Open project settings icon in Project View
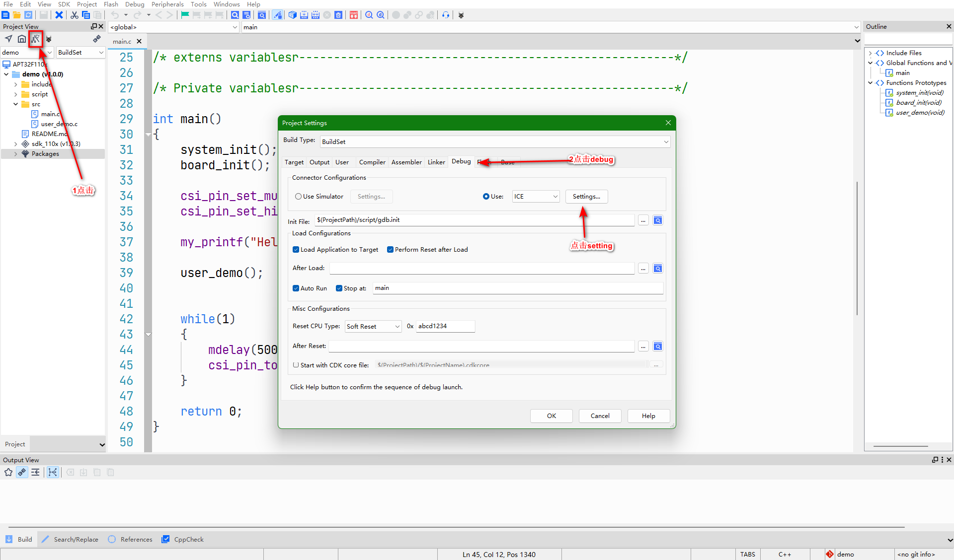Image resolution: width=954 pixels, height=560 pixels. click(x=35, y=39)
